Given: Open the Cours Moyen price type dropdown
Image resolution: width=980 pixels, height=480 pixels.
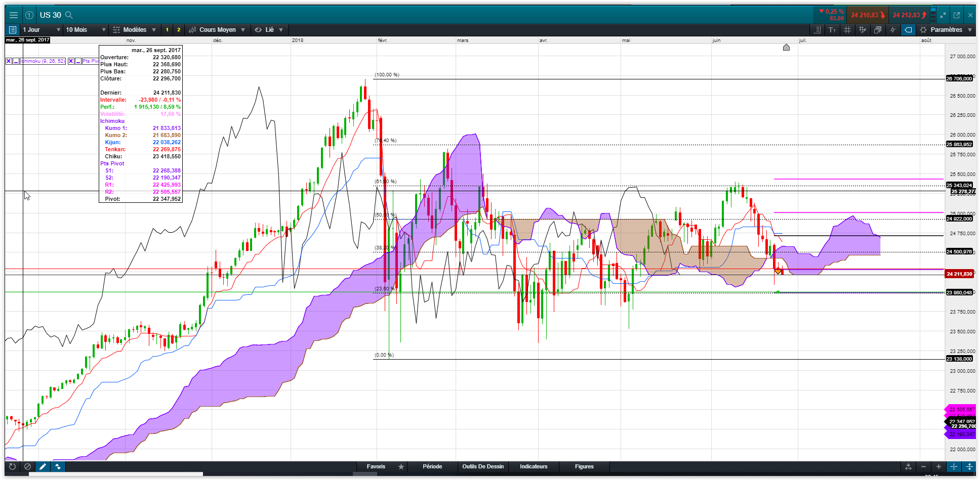Looking at the screenshot, I should [x=217, y=30].
